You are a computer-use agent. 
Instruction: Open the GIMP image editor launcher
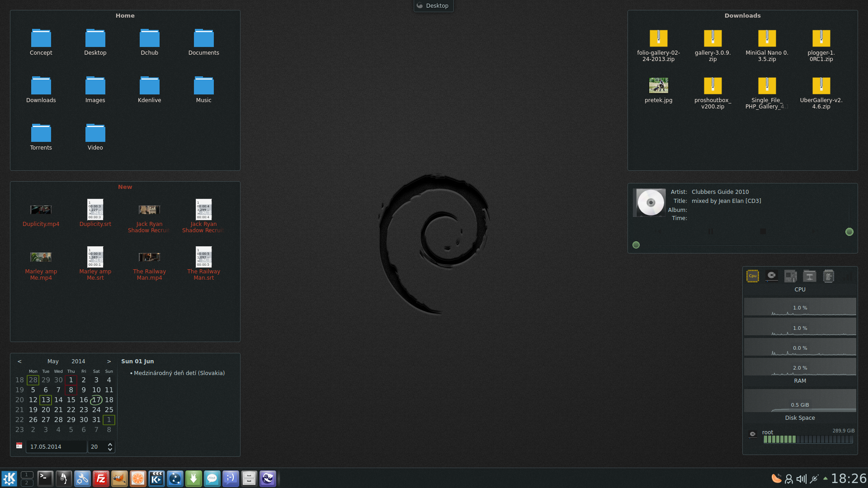click(119, 479)
